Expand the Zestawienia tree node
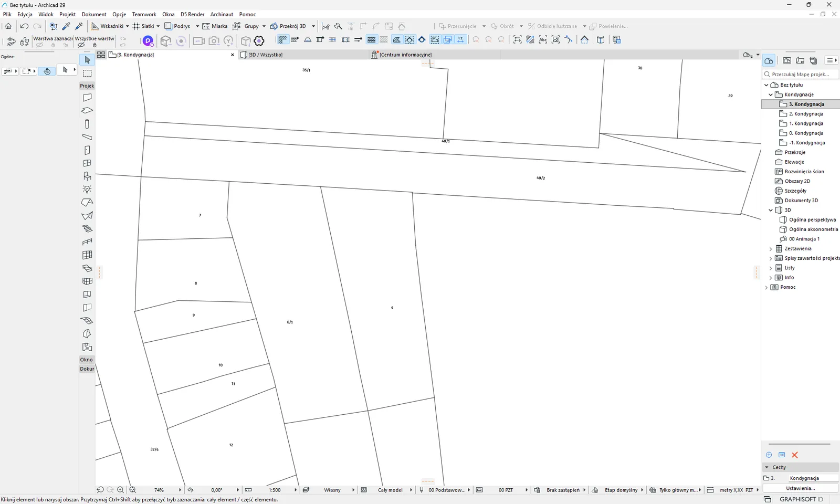 (x=771, y=249)
